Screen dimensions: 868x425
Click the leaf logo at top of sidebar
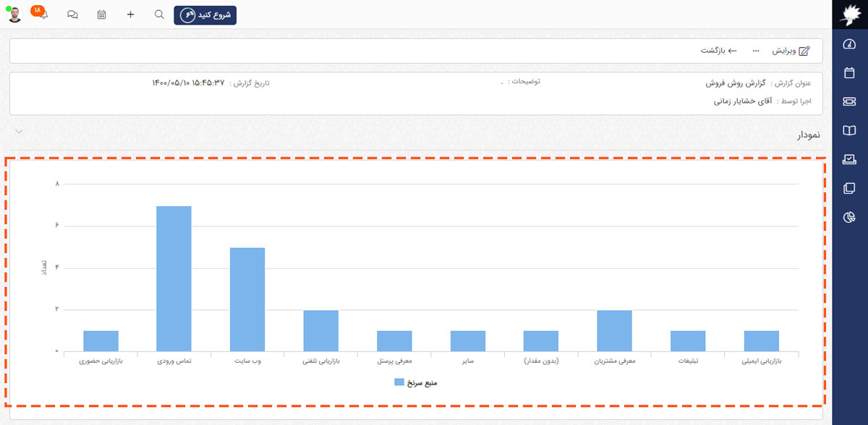coord(850,15)
